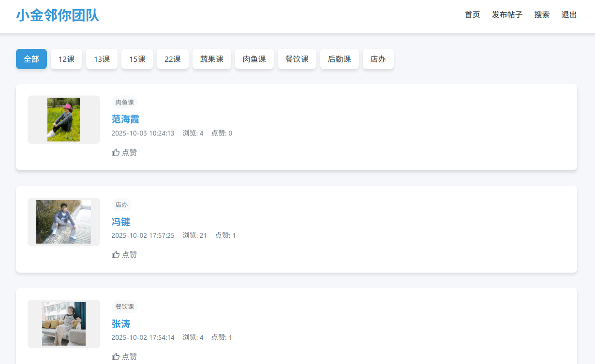The width and height of the screenshot is (595, 364).
Task: Filter by 蔬果课 department
Action: [x=212, y=59]
